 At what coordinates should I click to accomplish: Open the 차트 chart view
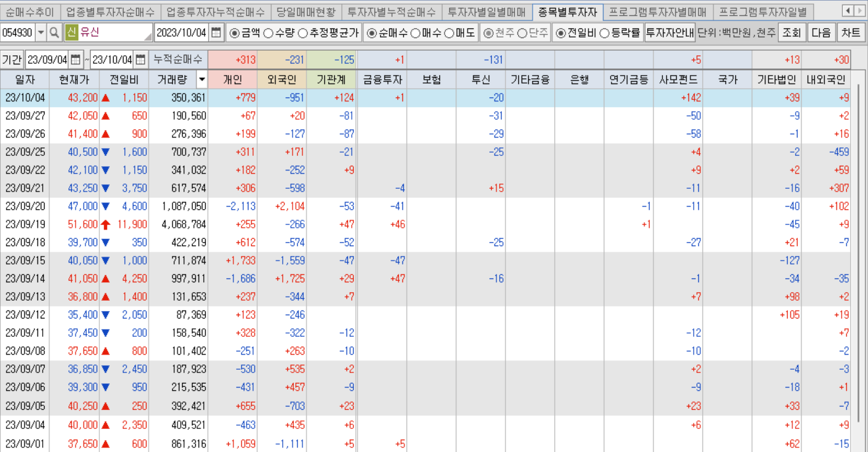850,32
